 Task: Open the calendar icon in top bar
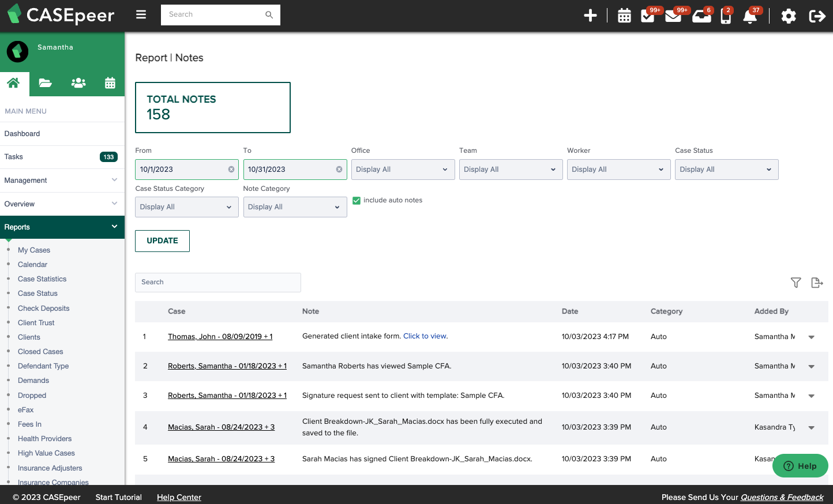point(624,16)
